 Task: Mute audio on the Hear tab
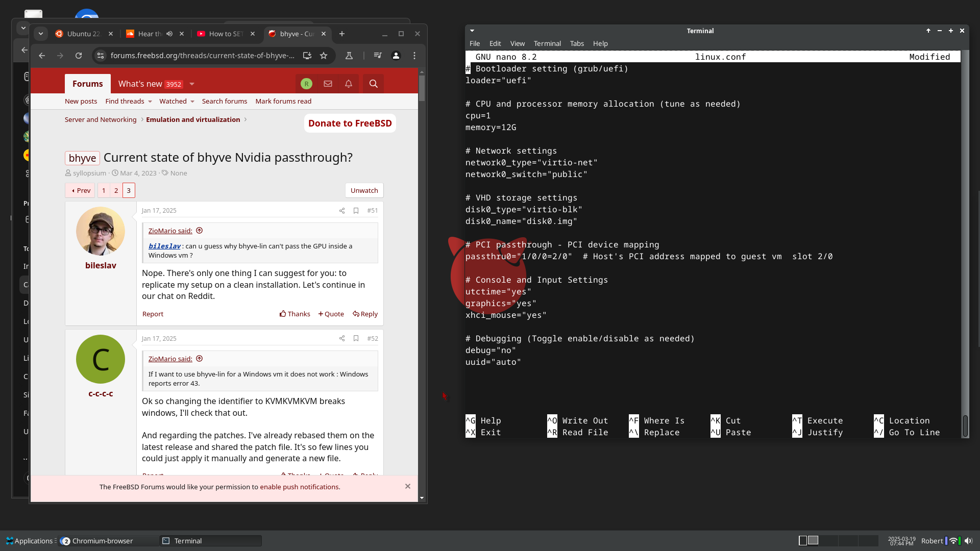tap(169, 34)
